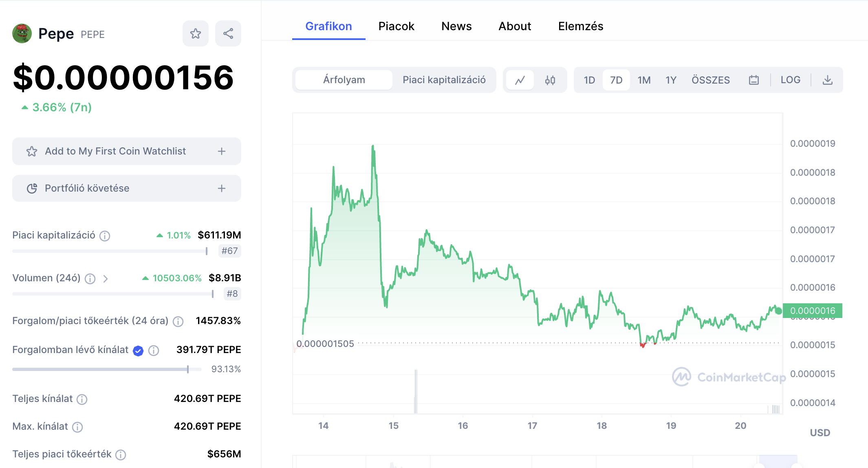Show info for Forgalomban lévő kínálat
868x468 pixels.
click(x=154, y=351)
